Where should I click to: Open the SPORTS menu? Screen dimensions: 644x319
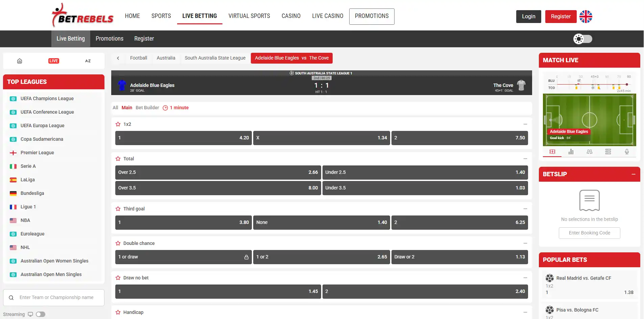(x=161, y=16)
